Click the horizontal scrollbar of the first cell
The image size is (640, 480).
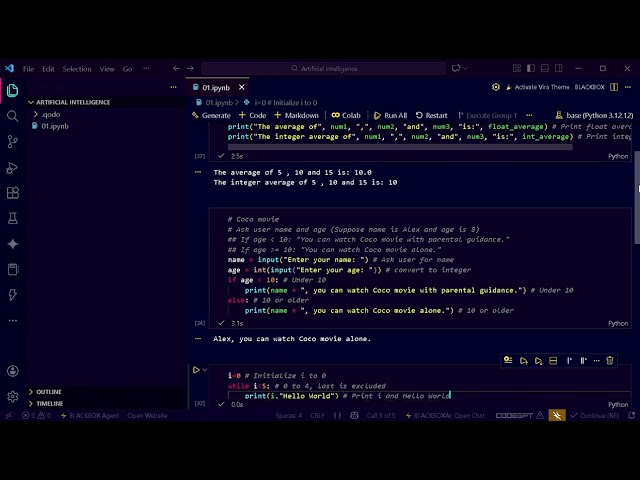point(400,147)
